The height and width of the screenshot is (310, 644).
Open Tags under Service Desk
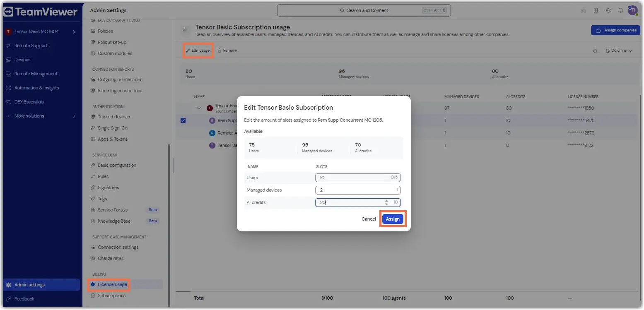(102, 199)
